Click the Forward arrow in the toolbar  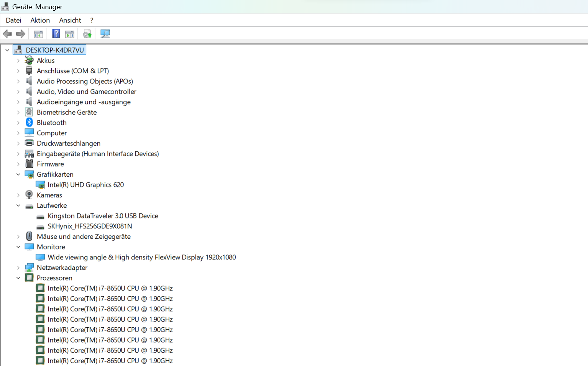click(x=21, y=34)
